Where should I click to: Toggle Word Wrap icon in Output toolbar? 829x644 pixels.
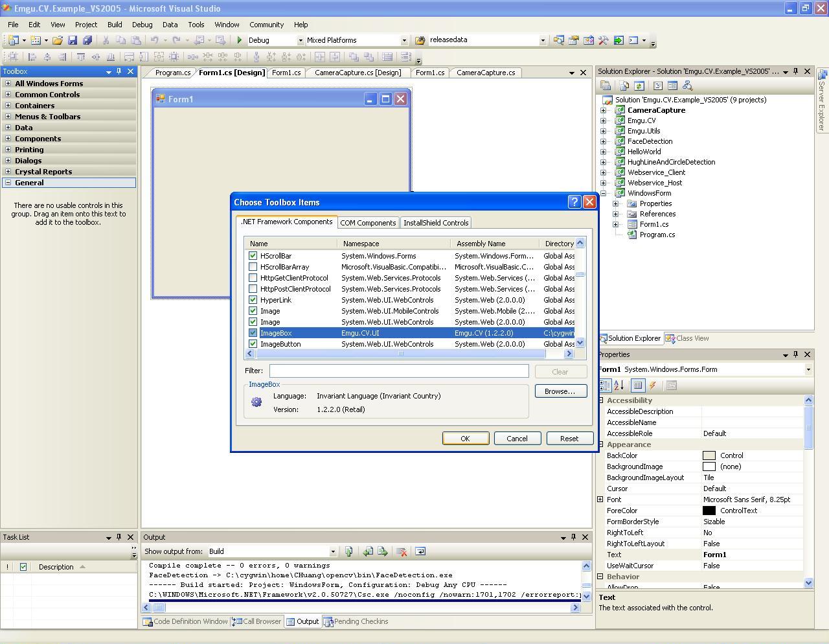point(420,551)
